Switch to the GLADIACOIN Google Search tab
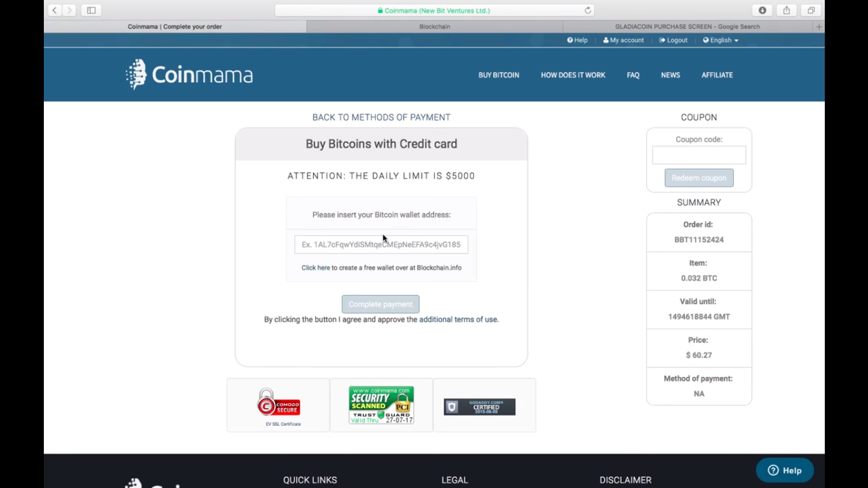 687,27
